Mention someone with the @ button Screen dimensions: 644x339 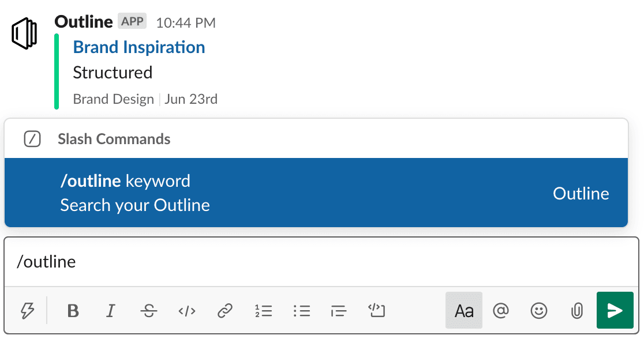point(501,311)
